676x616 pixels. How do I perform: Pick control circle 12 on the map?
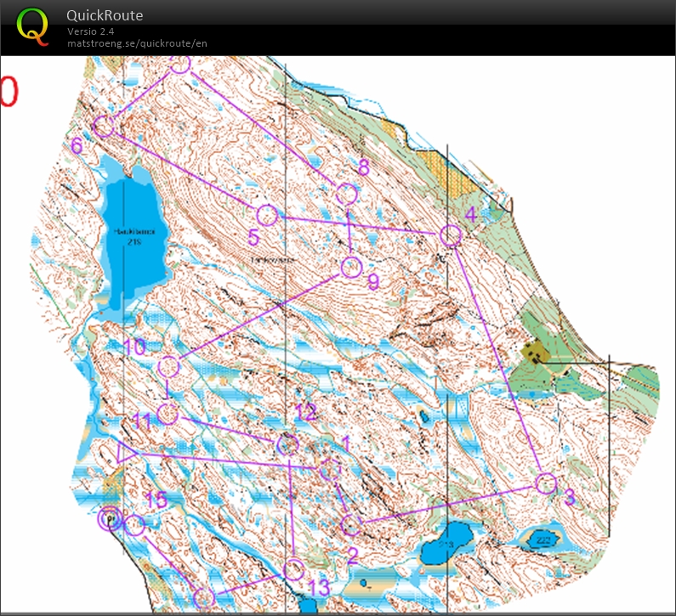tap(287, 444)
